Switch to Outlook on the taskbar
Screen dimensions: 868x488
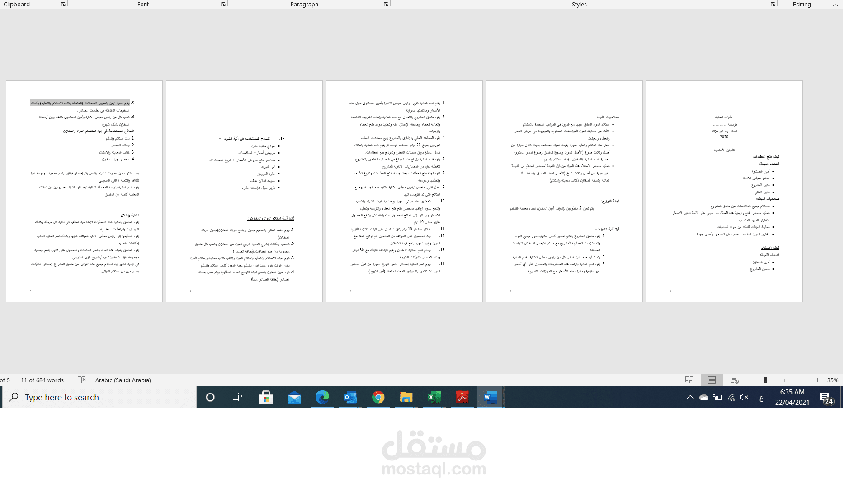[x=350, y=397]
